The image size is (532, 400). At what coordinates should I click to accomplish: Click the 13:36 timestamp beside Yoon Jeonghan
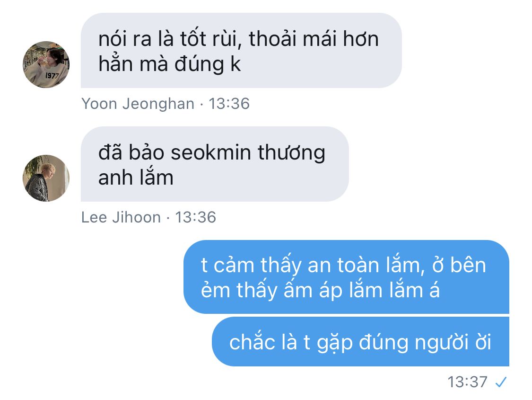click(229, 104)
